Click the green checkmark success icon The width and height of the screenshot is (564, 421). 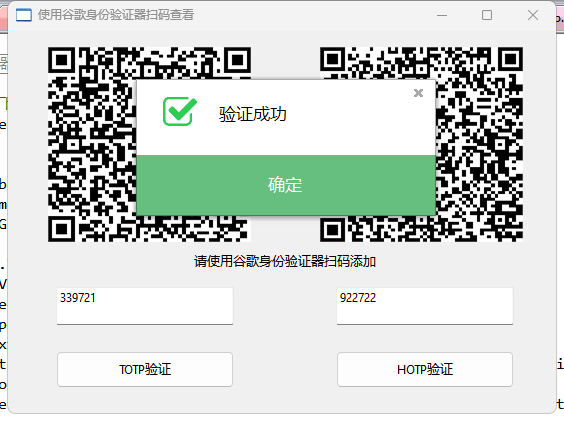tap(180, 111)
